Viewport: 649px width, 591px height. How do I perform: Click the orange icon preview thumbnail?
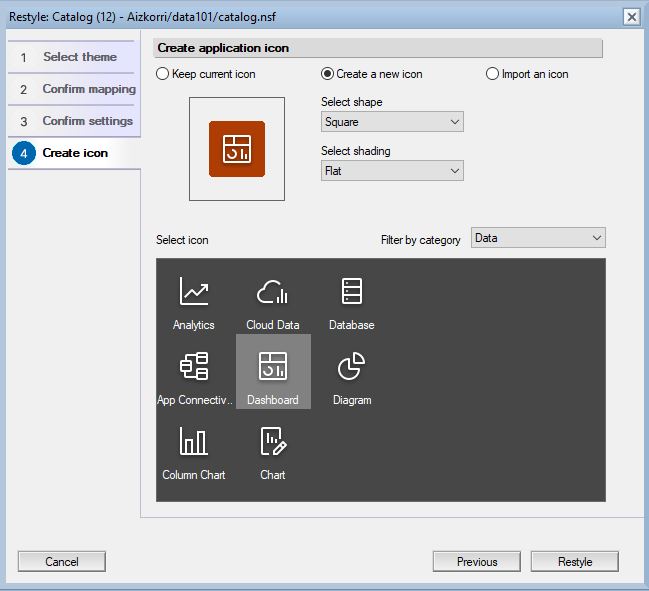click(237, 149)
